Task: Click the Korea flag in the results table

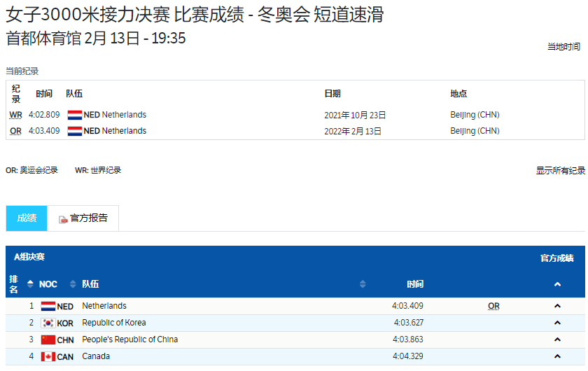Action: 48,323
